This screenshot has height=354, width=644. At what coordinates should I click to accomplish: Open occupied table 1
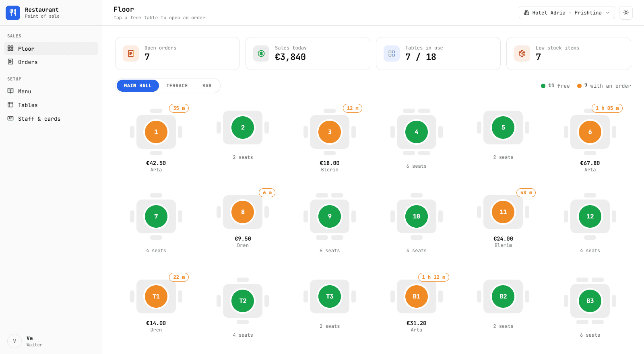[156, 132]
